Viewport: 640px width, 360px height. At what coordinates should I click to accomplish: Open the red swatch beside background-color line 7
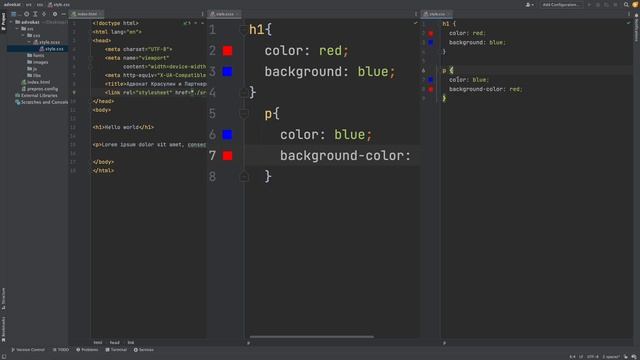click(x=227, y=156)
